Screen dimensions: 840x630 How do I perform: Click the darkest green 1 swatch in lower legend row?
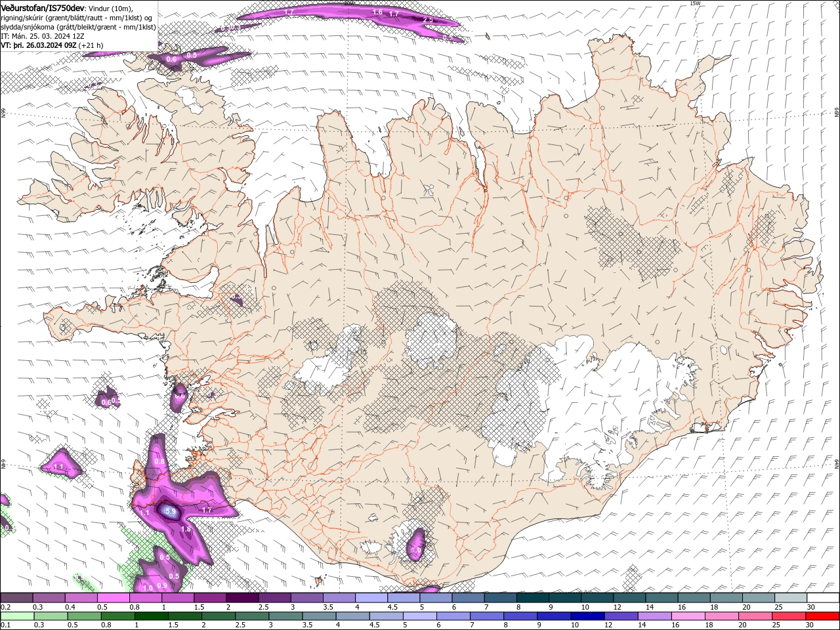[151, 616]
